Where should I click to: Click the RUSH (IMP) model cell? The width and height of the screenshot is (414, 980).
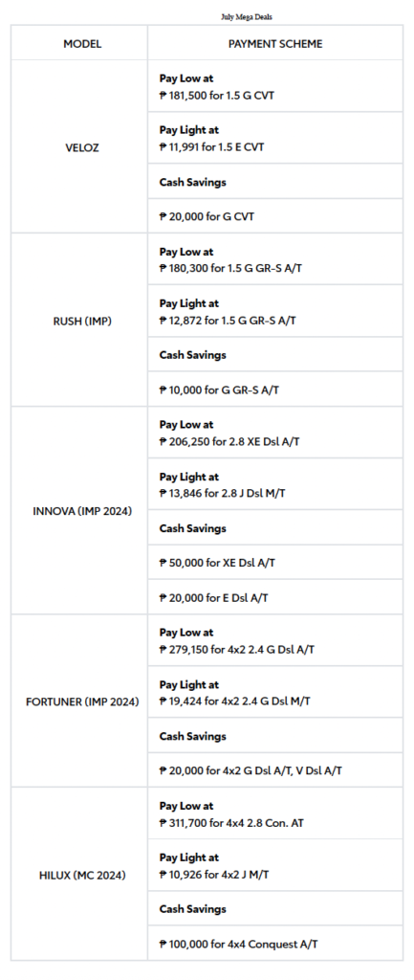click(x=79, y=320)
